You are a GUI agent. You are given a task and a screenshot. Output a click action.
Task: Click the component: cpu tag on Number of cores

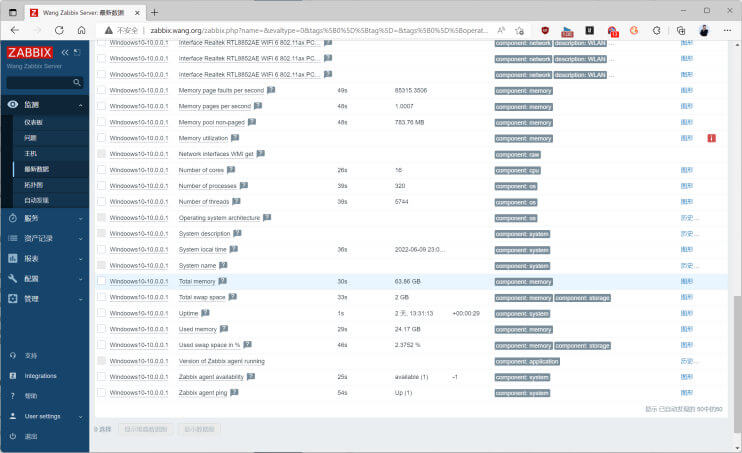pos(518,170)
